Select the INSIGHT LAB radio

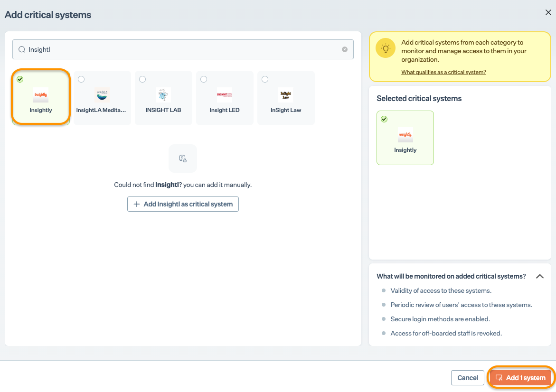[x=142, y=79]
